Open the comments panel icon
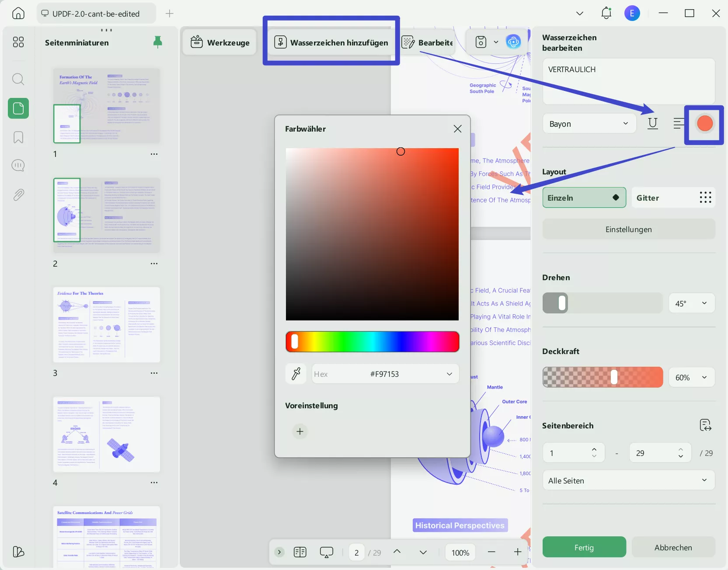The width and height of the screenshot is (728, 570). [18, 166]
